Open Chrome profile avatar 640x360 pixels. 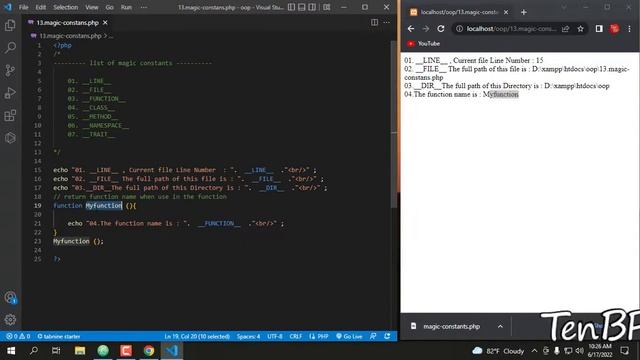point(614,29)
